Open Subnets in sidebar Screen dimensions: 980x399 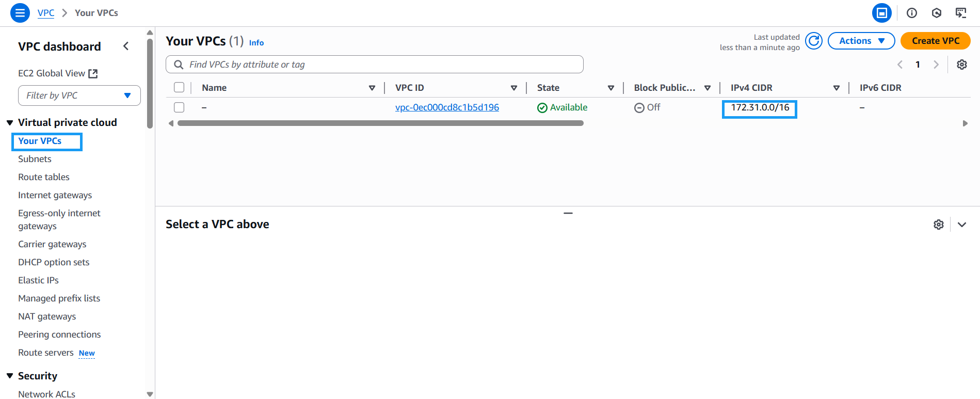point(35,159)
